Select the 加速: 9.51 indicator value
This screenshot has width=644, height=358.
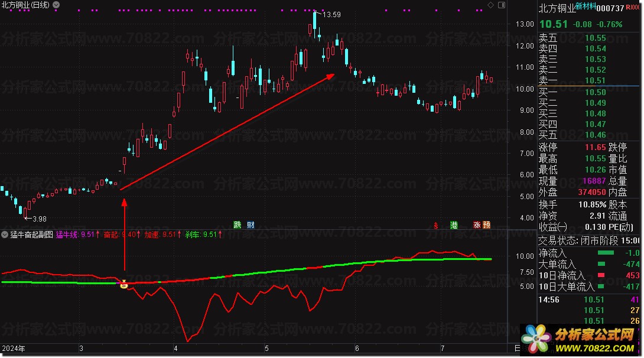pos(162,235)
